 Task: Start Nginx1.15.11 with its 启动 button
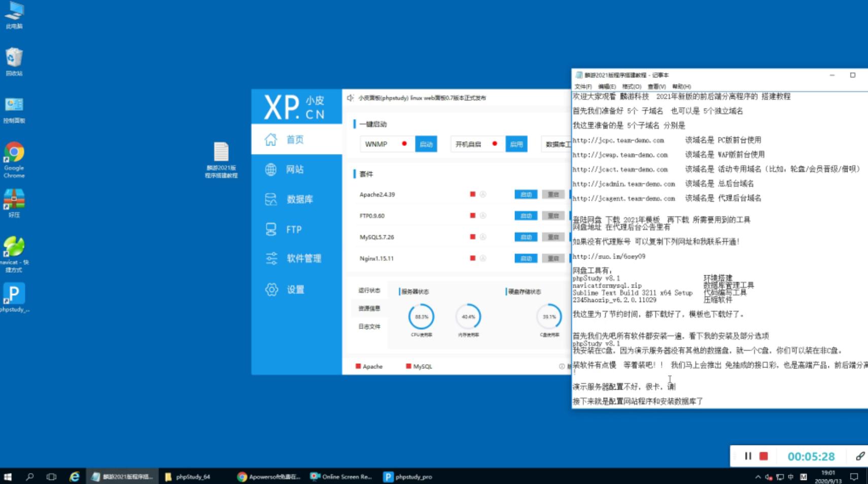(x=526, y=258)
